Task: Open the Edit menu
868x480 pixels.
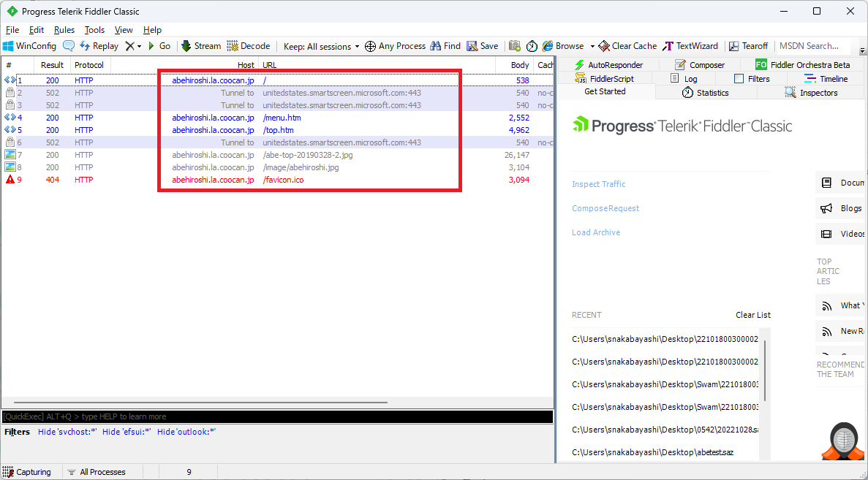Action: [37, 30]
